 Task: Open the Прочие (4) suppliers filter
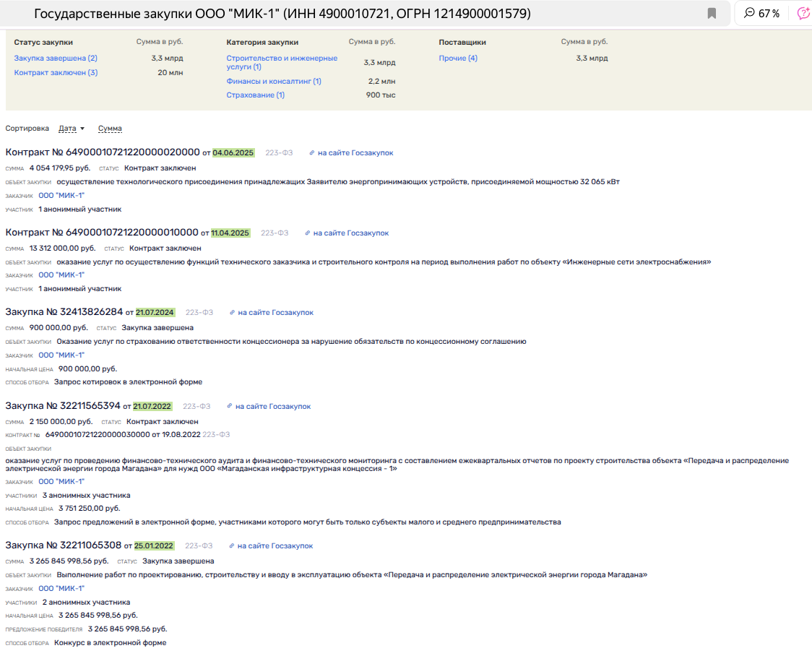pyautogui.click(x=458, y=59)
